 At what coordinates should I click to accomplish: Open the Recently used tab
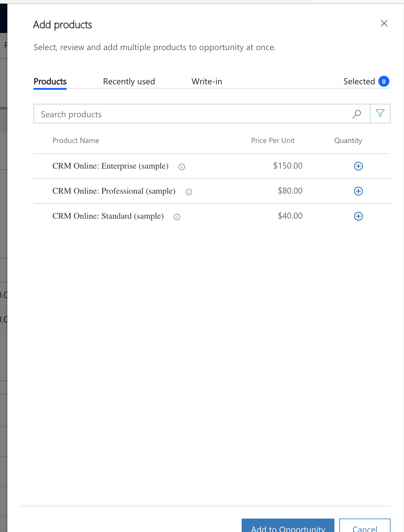pyautogui.click(x=129, y=82)
